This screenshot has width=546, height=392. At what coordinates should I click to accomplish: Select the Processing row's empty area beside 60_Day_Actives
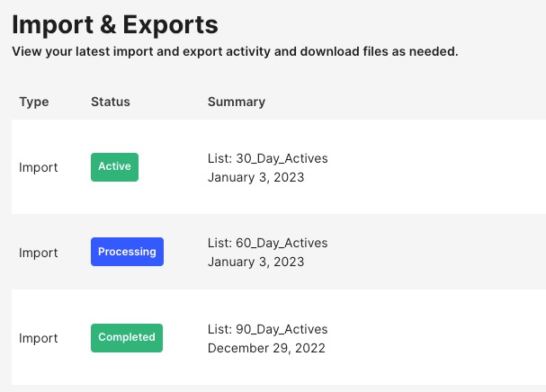pyautogui.click(x=432, y=253)
